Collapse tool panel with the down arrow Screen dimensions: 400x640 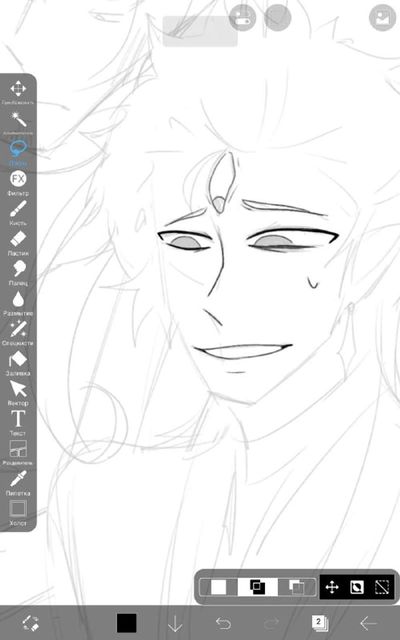click(x=175, y=623)
